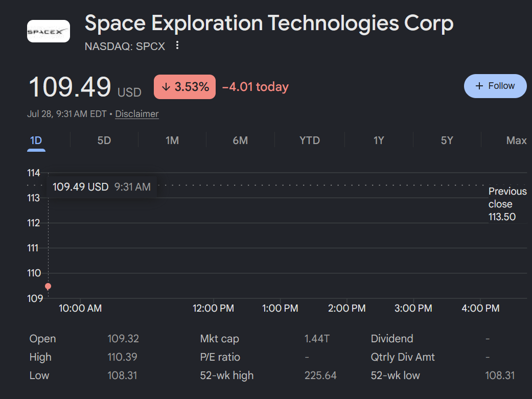Click the down arrow in percent badge
Screen dimensions: 532x399
(x=166, y=87)
